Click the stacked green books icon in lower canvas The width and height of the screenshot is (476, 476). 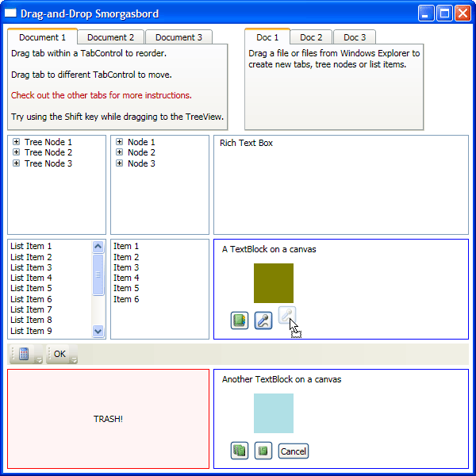point(240,451)
